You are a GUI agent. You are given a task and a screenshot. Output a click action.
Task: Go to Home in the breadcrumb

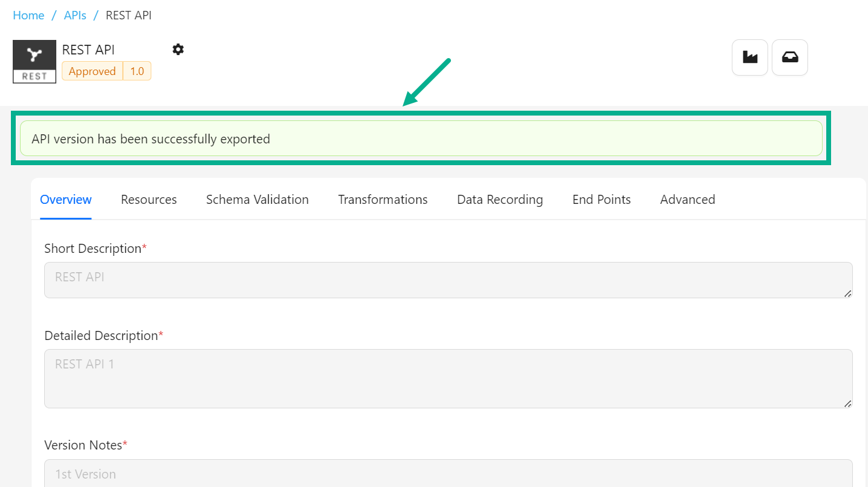point(28,16)
